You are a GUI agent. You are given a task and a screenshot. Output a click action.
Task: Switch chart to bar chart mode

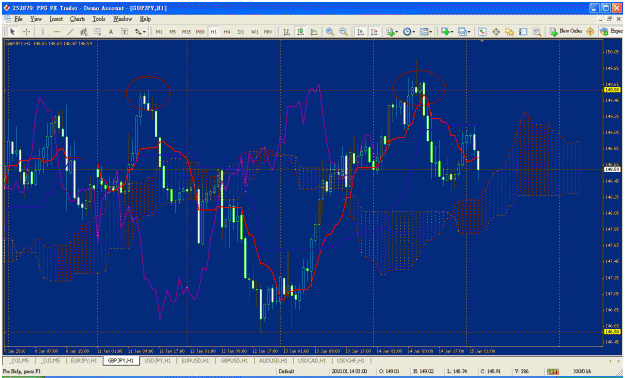pos(286,32)
